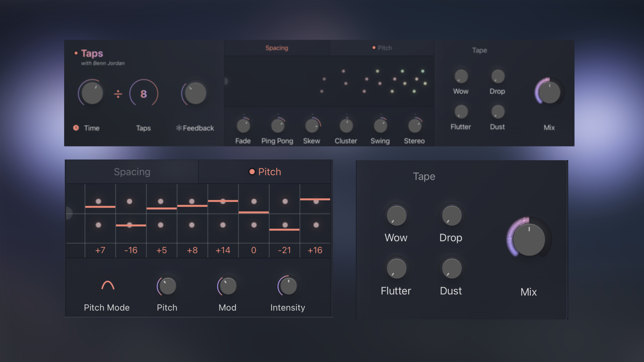
Task: Click the Pitch Mode curve icon
Action: click(x=107, y=286)
